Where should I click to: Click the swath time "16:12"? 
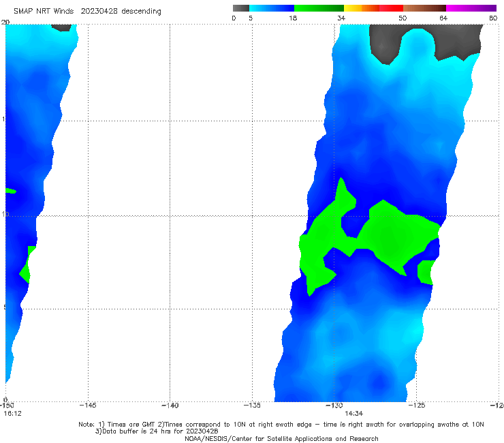tap(12, 414)
